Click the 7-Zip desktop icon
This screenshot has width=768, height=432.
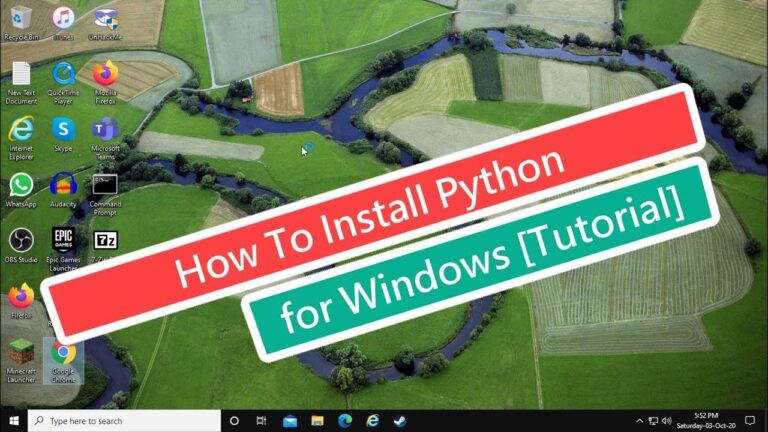(x=105, y=246)
